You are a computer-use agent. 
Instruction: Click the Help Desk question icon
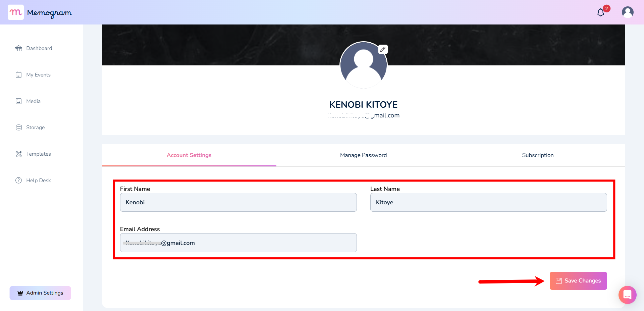pos(19,180)
